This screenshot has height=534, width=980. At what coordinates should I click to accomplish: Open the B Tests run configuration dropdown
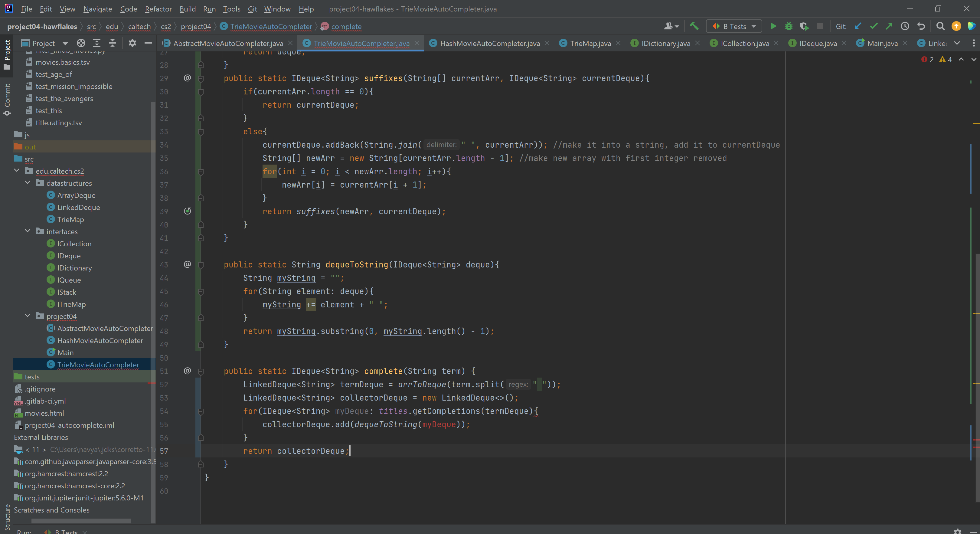point(734,26)
